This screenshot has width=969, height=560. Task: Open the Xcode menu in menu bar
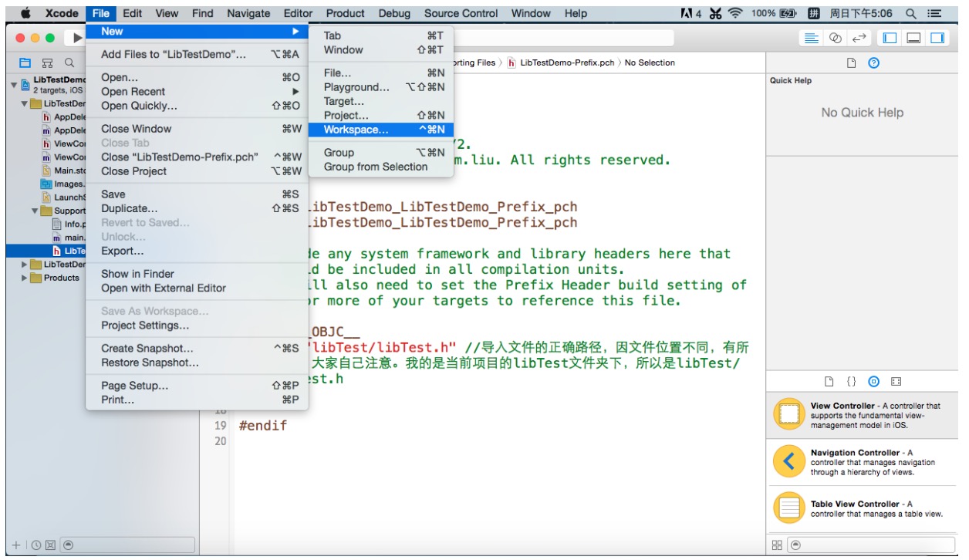[62, 13]
